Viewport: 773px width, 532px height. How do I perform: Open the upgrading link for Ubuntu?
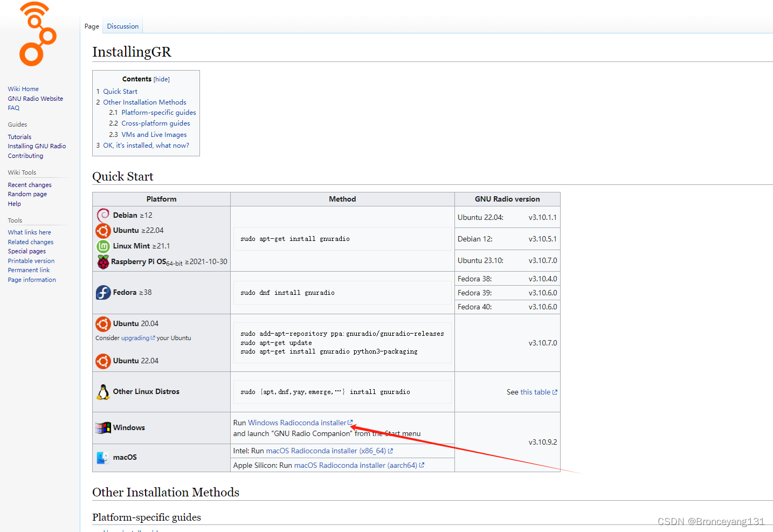[x=135, y=338]
